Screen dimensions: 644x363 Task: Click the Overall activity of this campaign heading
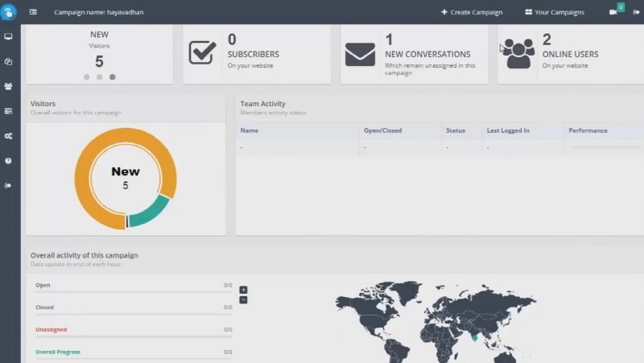85,255
